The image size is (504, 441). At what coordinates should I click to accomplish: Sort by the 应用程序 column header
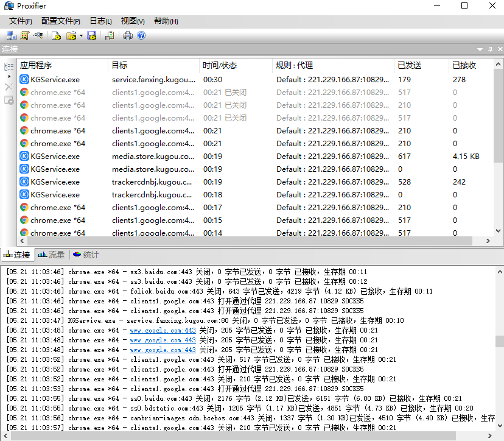(62, 65)
